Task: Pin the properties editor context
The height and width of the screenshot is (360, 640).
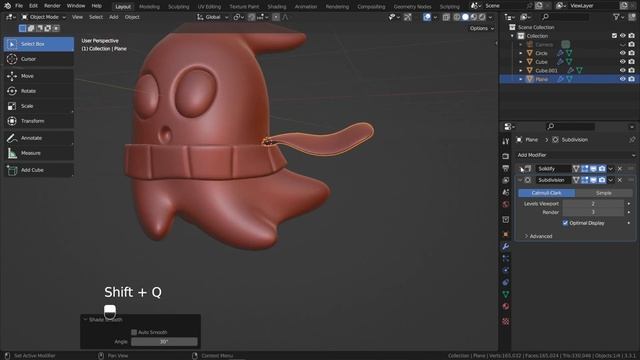Action: point(632,140)
